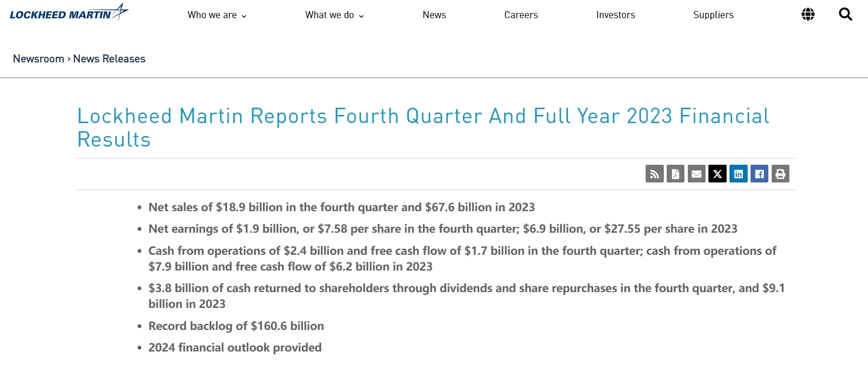868x374 pixels.
Task: Follow the News Releases breadcrumb link
Action: (109, 59)
